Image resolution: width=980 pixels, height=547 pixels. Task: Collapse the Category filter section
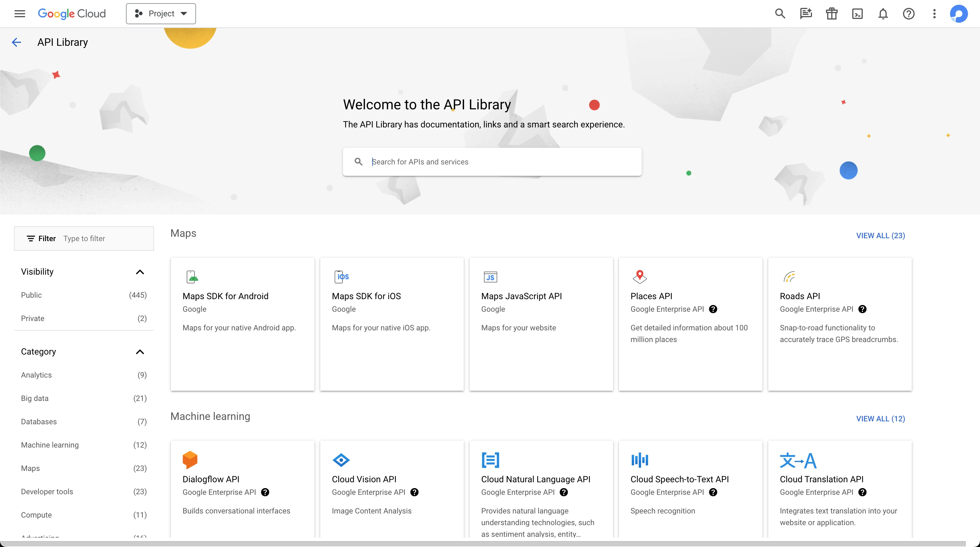coord(140,352)
